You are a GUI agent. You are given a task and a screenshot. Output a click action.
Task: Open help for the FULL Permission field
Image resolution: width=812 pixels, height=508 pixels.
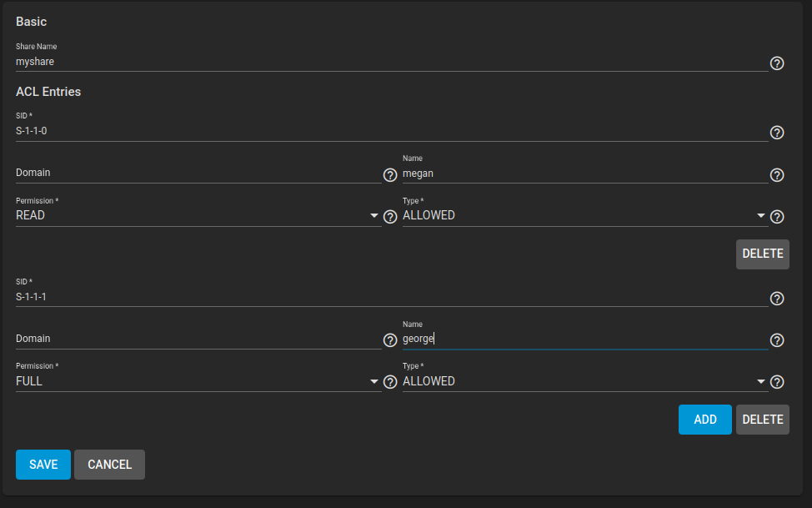389,382
